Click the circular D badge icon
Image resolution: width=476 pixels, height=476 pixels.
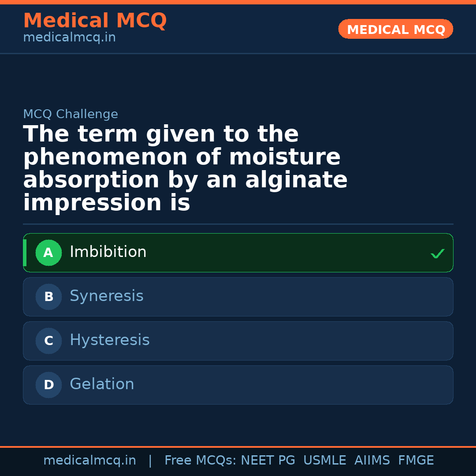(48, 385)
